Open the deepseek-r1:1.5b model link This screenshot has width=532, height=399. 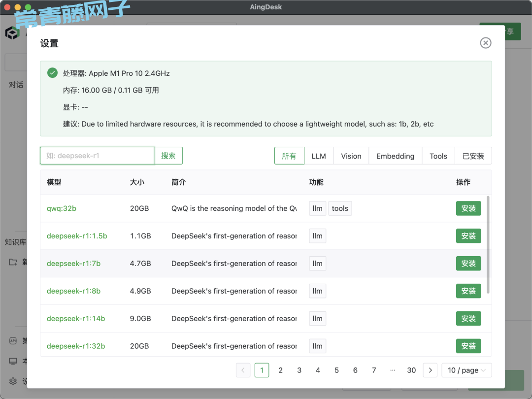[77, 236]
